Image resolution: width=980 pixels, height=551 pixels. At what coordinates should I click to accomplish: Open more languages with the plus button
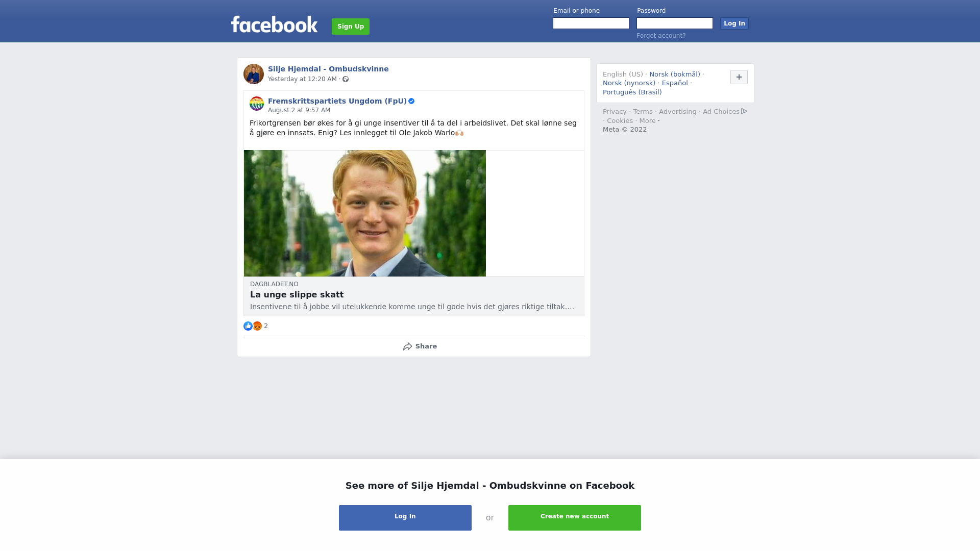739,77
